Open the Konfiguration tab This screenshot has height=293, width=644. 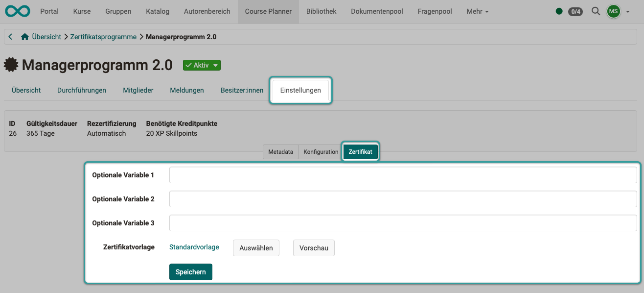click(x=321, y=152)
